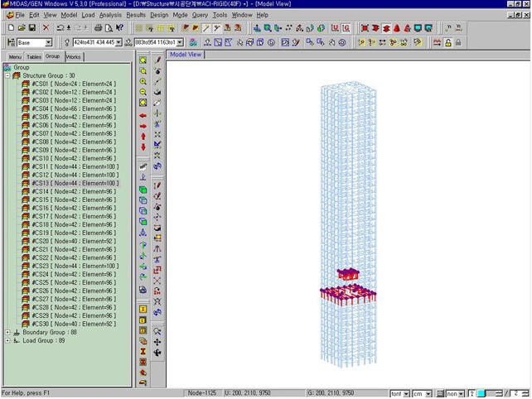Expand the Boundary Group node
The height and width of the screenshot is (399, 532).
pyautogui.click(x=7, y=332)
